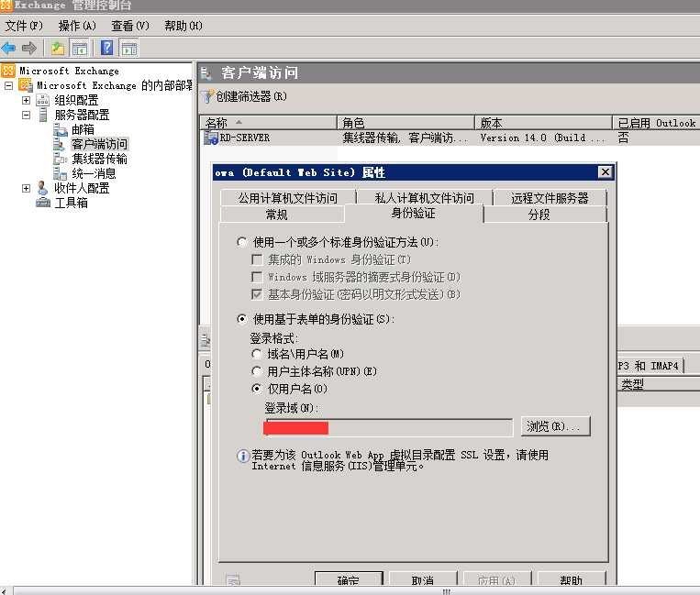
Task: Open 工具箱 tree item
Action: point(71,203)
